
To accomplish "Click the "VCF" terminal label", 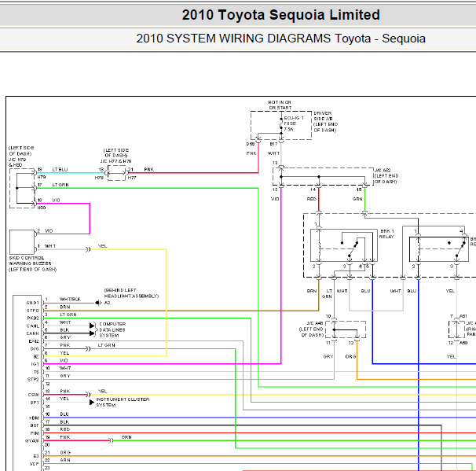I will coord(35,464).
